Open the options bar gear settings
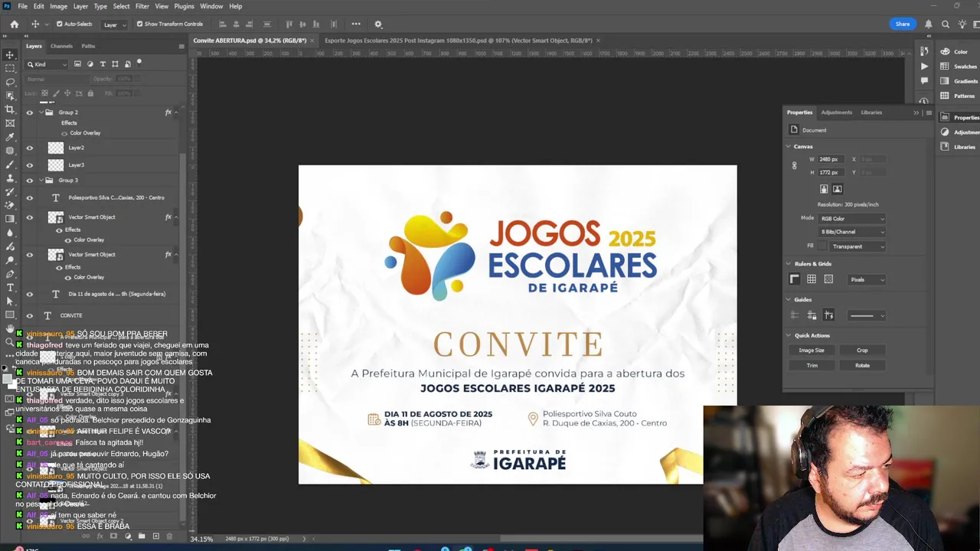 tap(377, 24)
